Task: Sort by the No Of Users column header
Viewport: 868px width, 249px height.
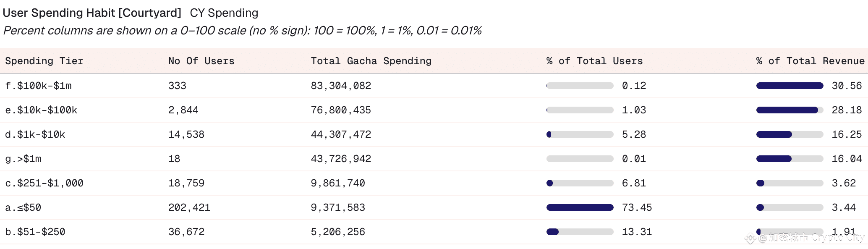Action: tap(201, 61)
